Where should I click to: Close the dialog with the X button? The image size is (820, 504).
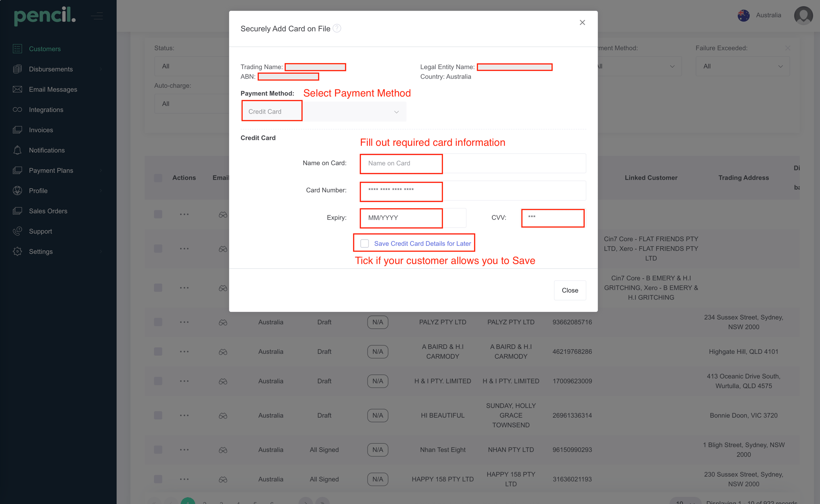(x=582, y=23)
